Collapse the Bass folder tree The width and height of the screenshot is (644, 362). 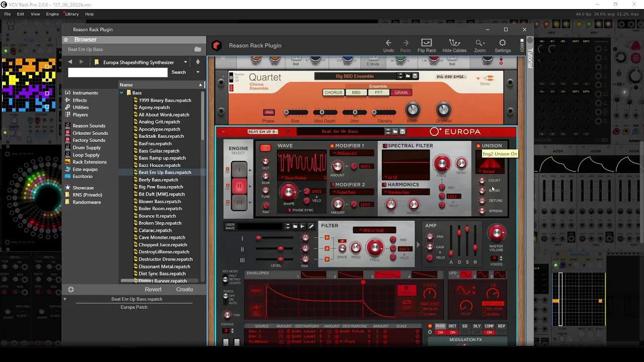click(x=122, y=93)
